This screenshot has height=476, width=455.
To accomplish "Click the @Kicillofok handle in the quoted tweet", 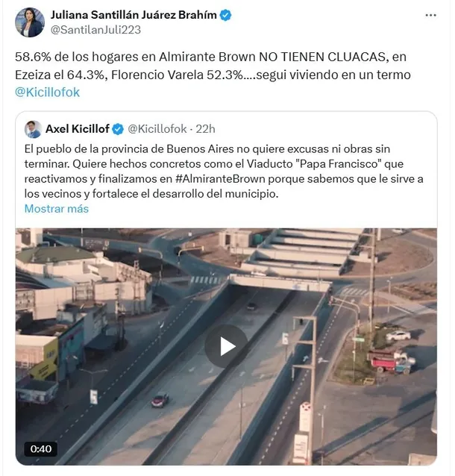I will click(x=157, y=129).
